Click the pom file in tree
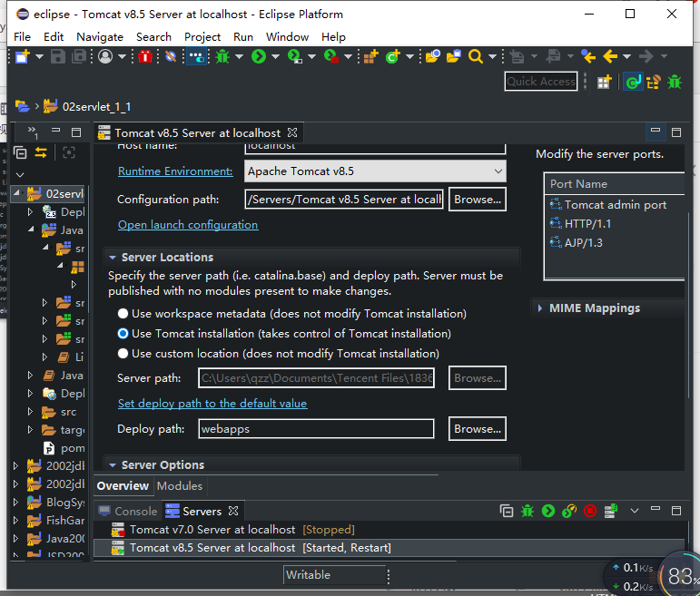The height and width of the screenshot is (596, 700). (x=64, y=448)
